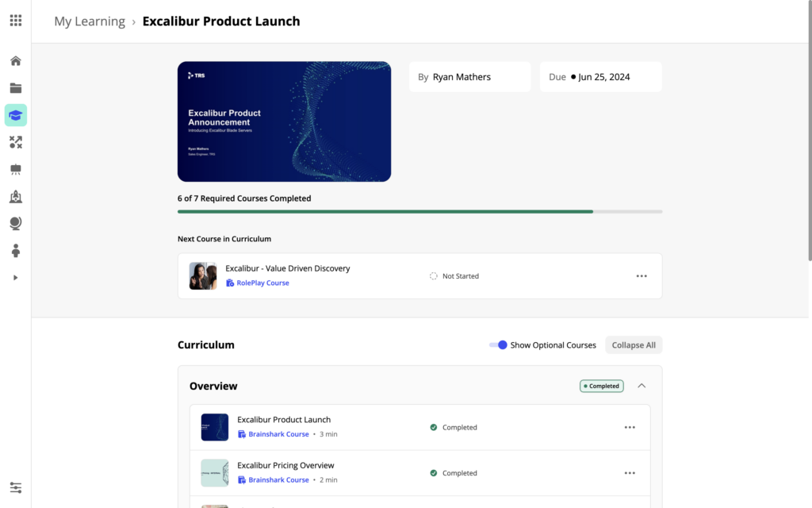Toggle Show Optional Courses switch
This screenshot has height=508, width=812.
[x=498, y=345]
